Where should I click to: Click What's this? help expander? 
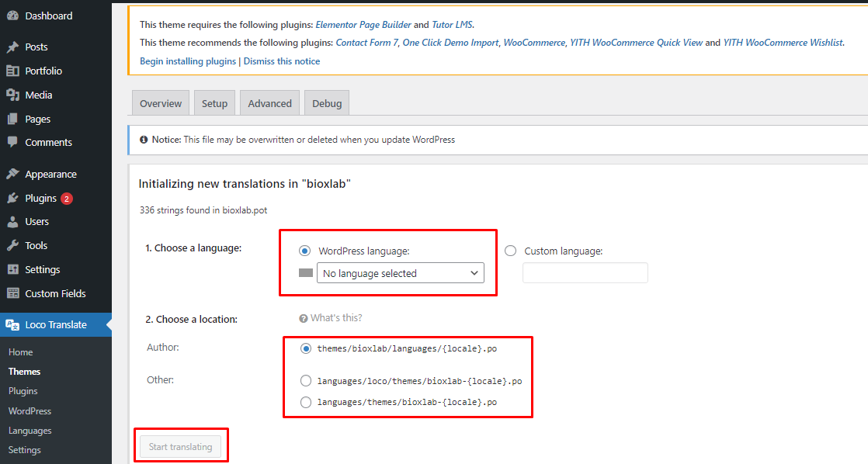click(x=331, y=318)
